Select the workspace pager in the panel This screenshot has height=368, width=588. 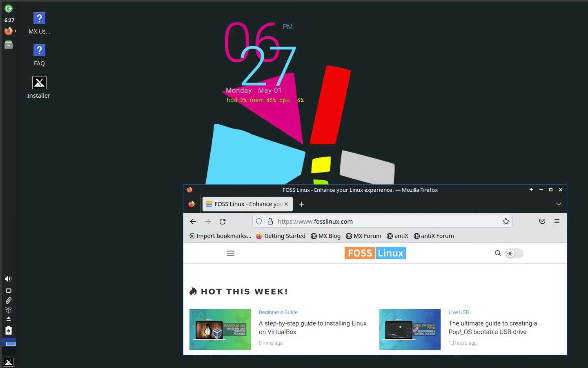9,343
